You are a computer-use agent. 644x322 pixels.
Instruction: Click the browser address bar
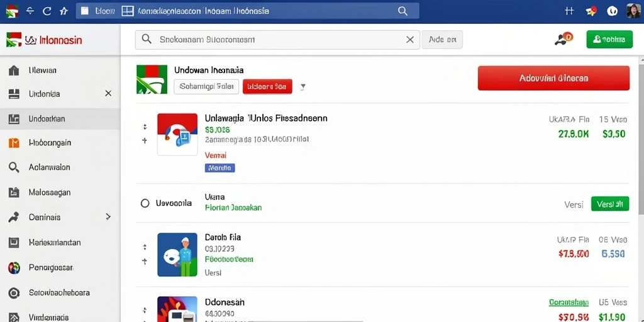(247, 11)
